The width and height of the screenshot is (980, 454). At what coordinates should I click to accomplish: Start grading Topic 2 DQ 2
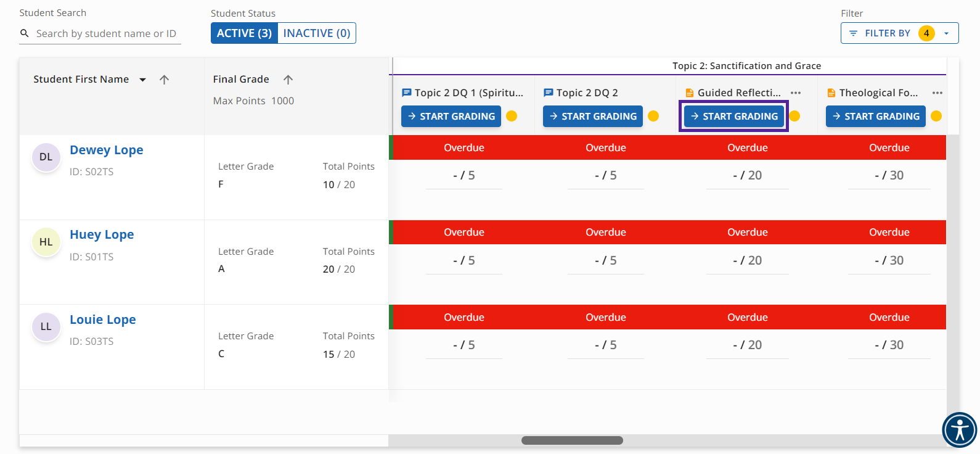[593, 116]
